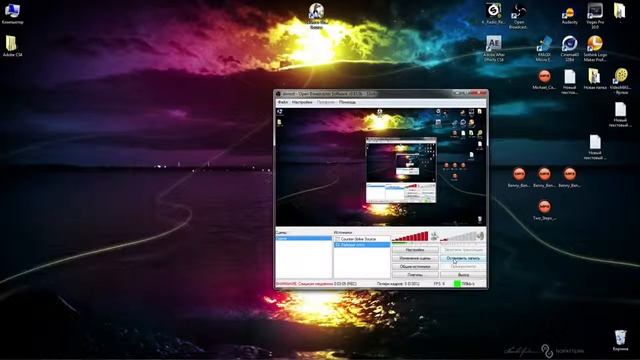
Task: Select the Сцена entry in scenes list
Action: (304, 238)
